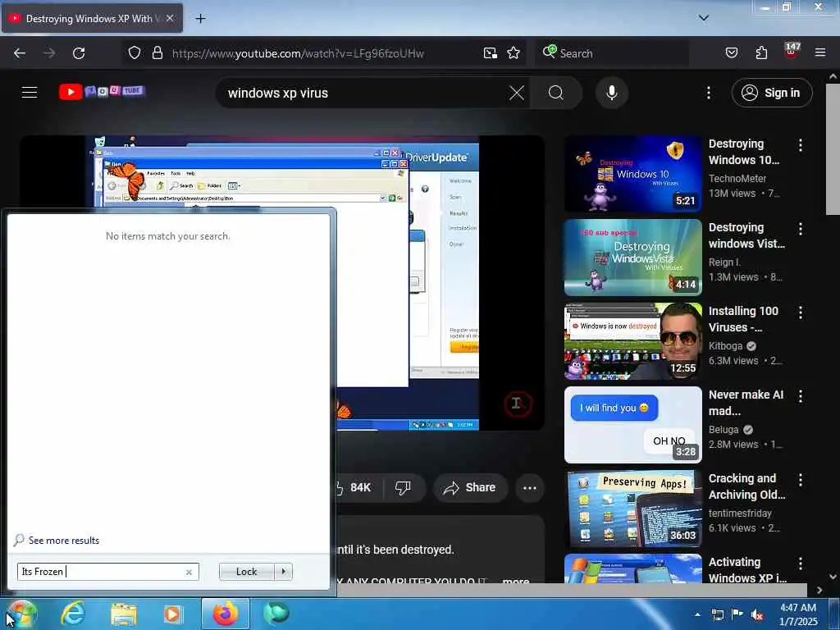Select the Destroying Windows XP browser tab

pyautogui.click(x=92, y=19)
